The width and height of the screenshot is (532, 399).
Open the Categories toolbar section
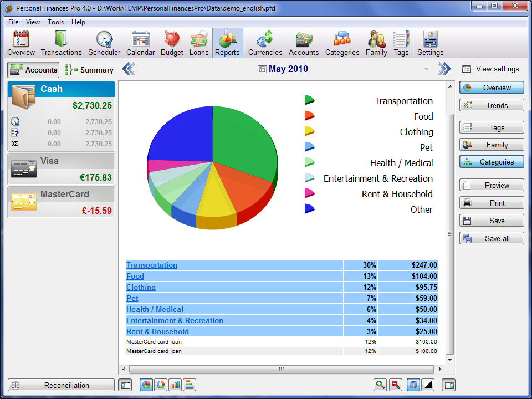[x=342, y=43]
